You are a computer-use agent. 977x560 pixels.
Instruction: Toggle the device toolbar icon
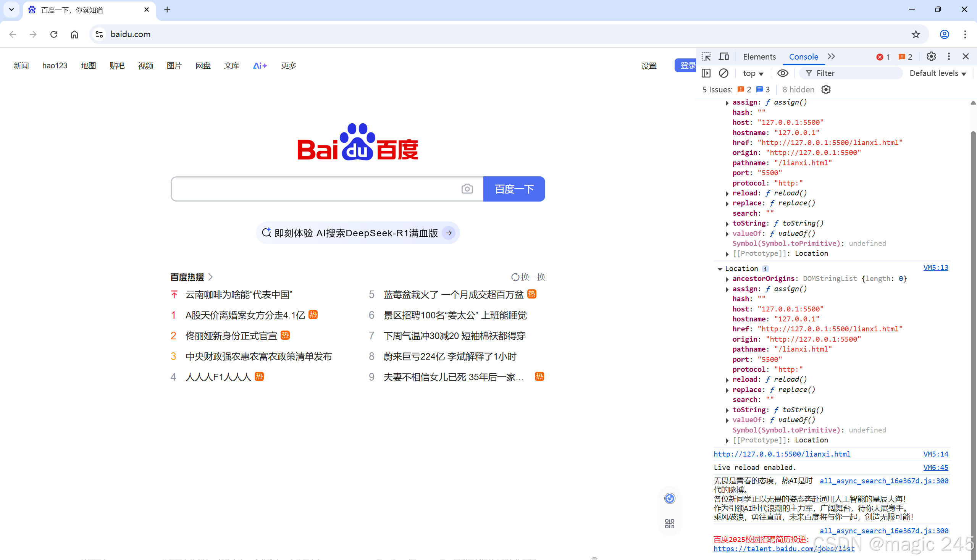724,56
